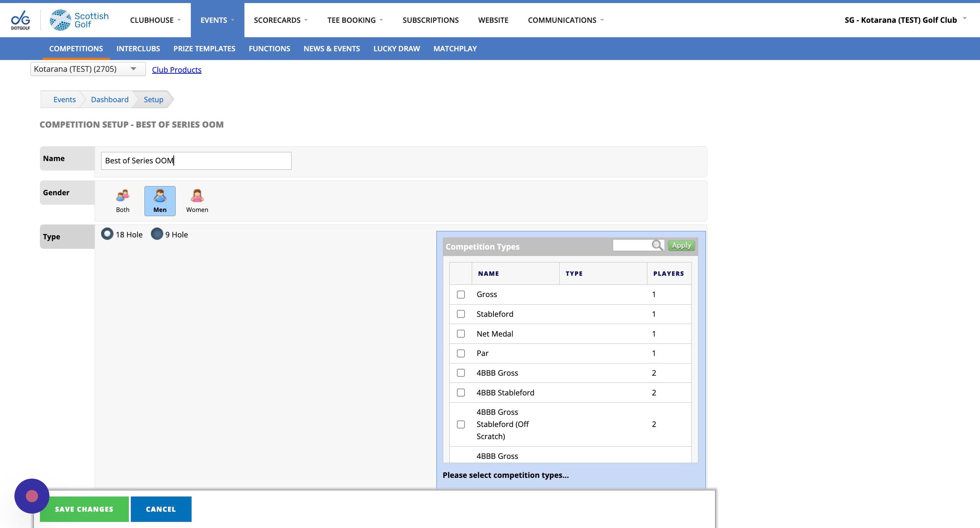Tick the Net Medal checkbox
Viewport: 980px width, 528px height.
point(461,334)
